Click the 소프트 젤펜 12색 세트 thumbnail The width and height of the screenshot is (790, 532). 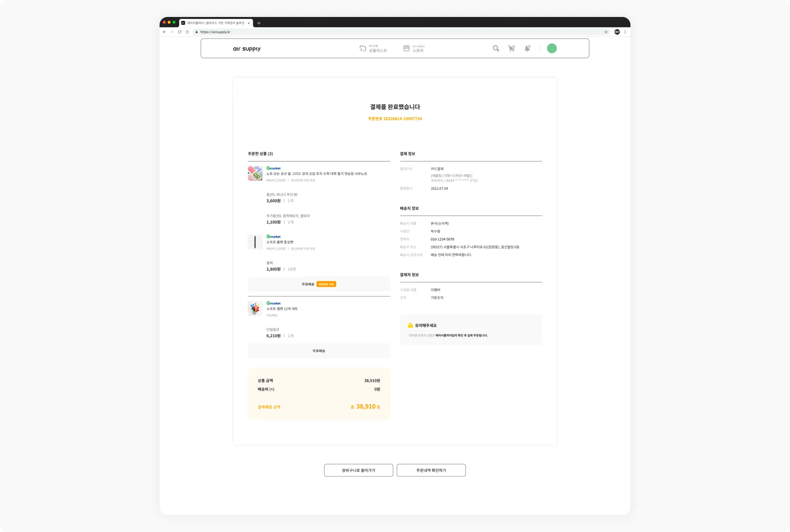(x=255, y=309)
